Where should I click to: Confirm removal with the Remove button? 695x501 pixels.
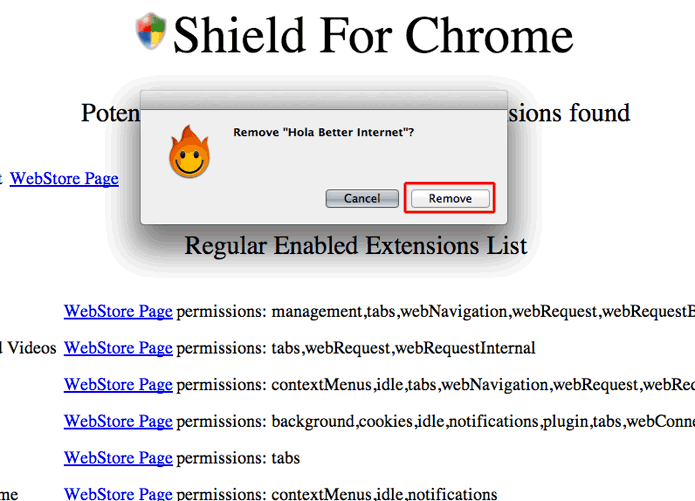pyautogui.click(x=450, y=198)
